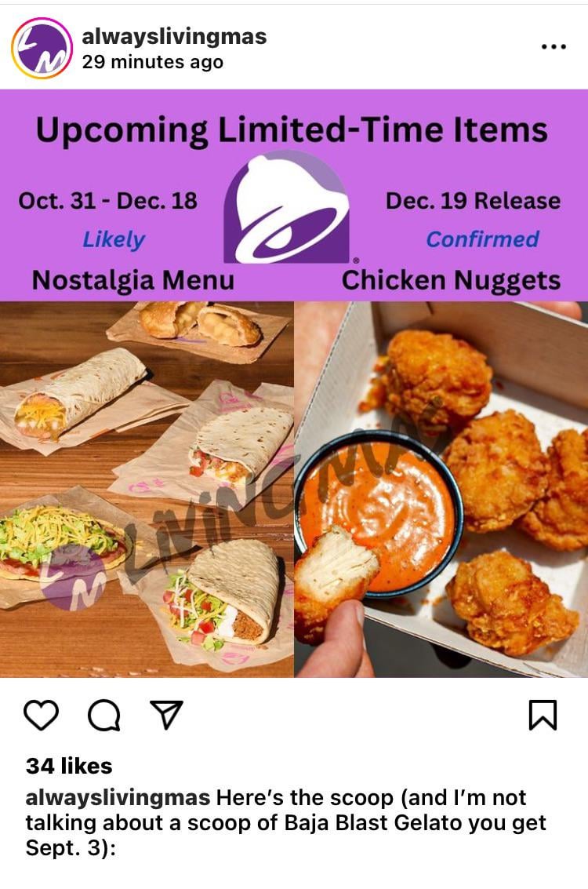
Task: Open comments with the speech bubble icon
Action: pyautogui.click(x=104, y=715)
